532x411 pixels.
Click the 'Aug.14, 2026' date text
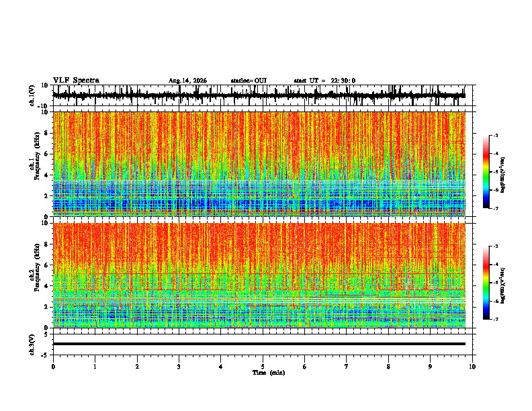(x=187, y=81)
